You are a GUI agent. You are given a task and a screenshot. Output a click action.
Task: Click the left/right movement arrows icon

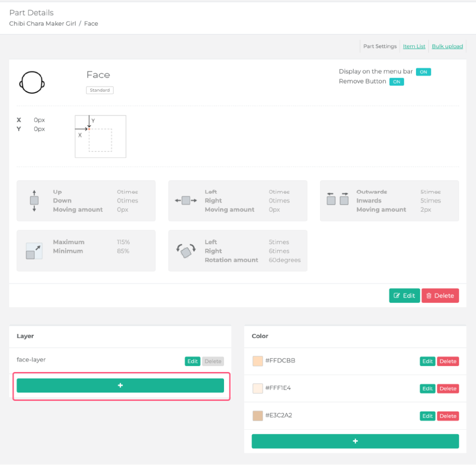click(x=185, y=201)
